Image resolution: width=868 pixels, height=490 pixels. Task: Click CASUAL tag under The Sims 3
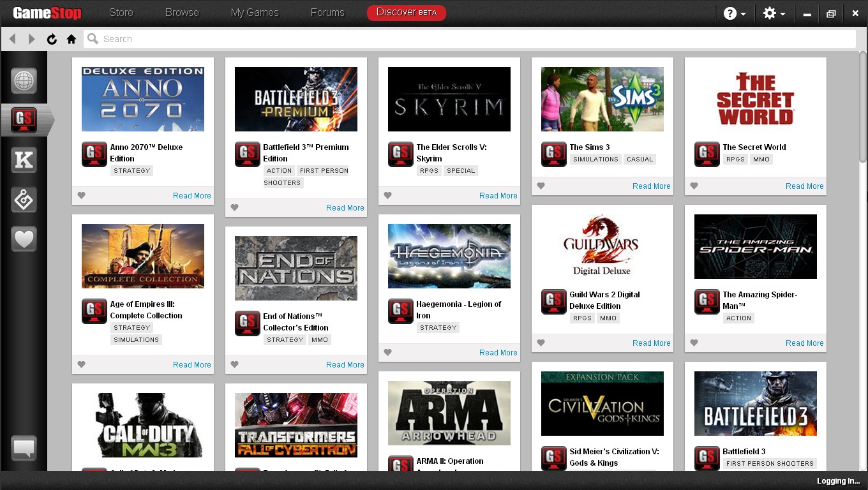640,159
